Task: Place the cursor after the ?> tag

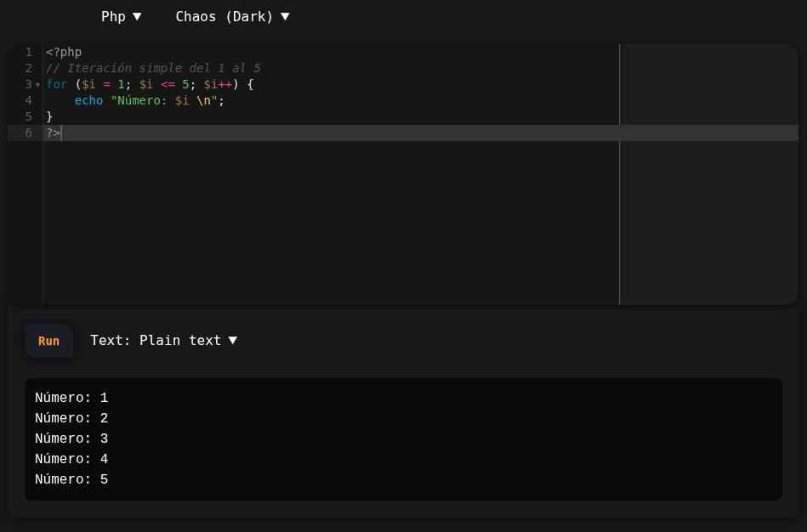Action: [x=62, y=133]
